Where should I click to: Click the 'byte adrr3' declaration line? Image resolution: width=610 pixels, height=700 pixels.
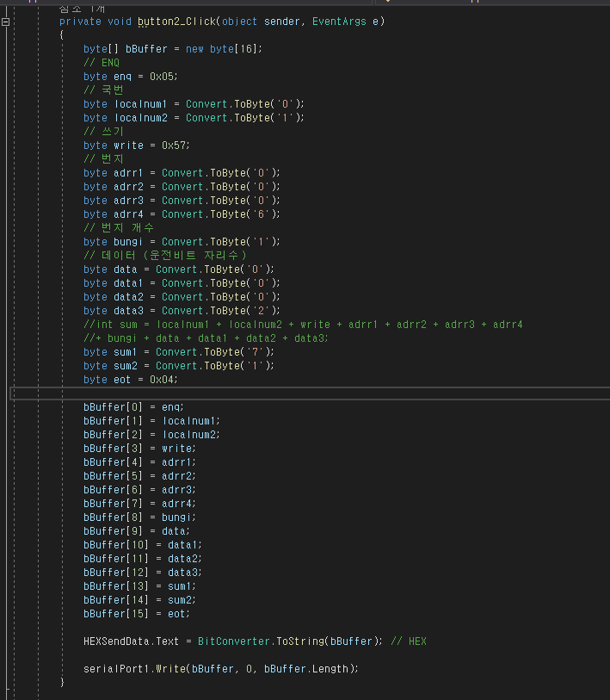click(182, 201)
